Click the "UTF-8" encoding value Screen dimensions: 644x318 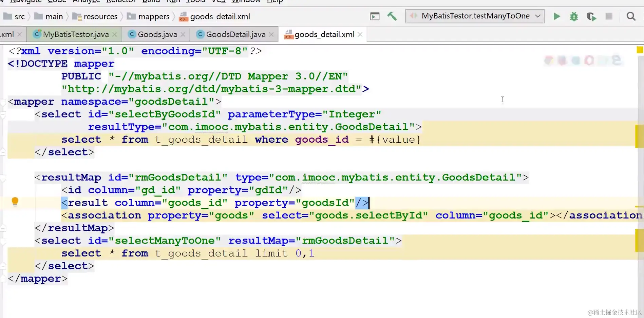(x=225, y=51)
